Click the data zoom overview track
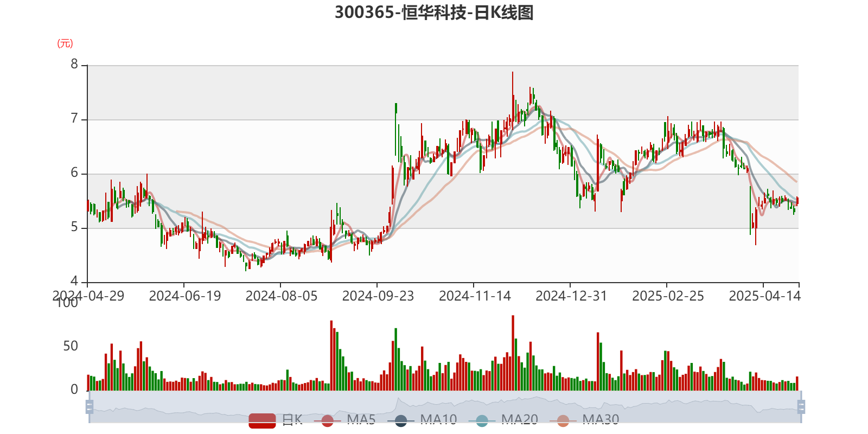868x434 pixels. coord(445,406)
